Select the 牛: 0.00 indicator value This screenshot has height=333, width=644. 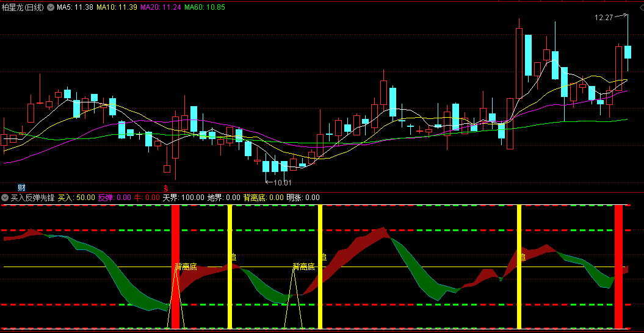[x=147, y=198]
